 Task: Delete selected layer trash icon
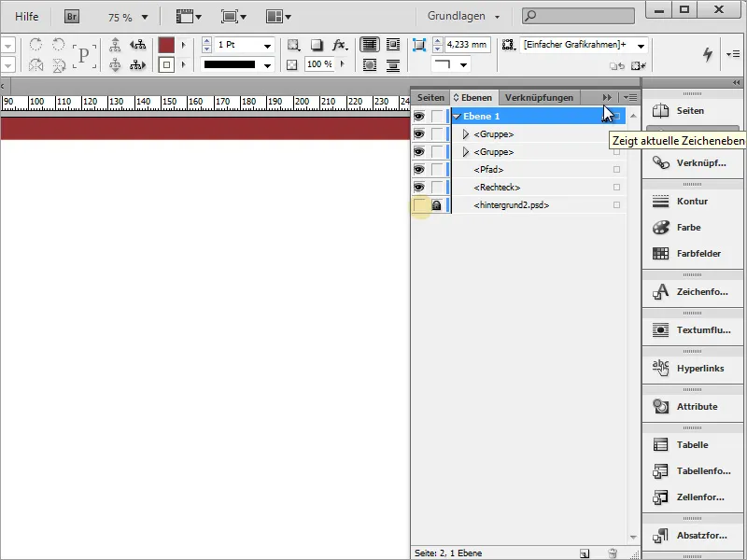coord(613,553)
